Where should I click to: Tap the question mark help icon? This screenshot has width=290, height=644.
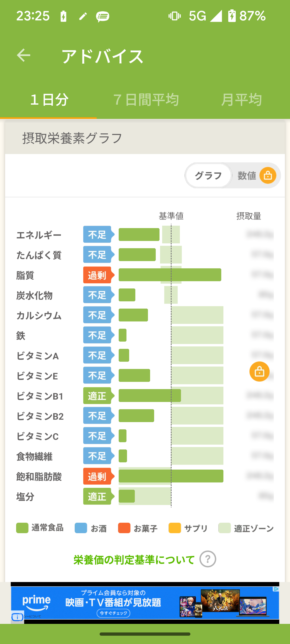click(208, 559)
